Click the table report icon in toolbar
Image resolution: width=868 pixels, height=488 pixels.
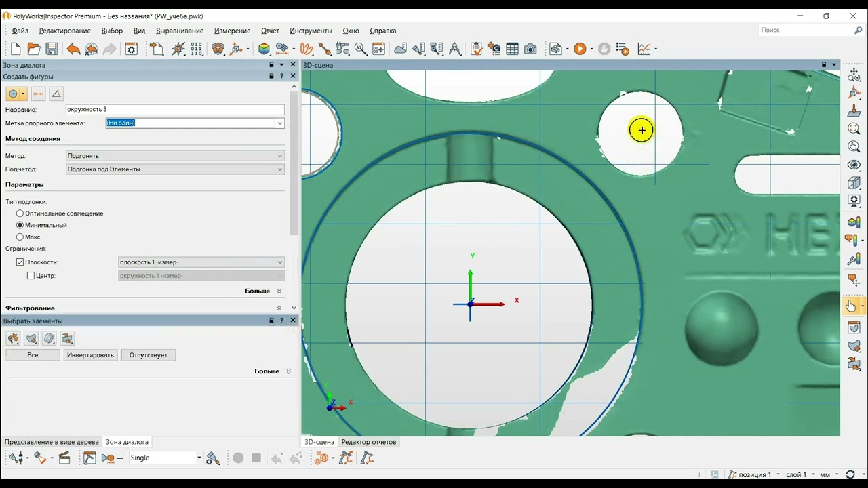pos(512,49)
